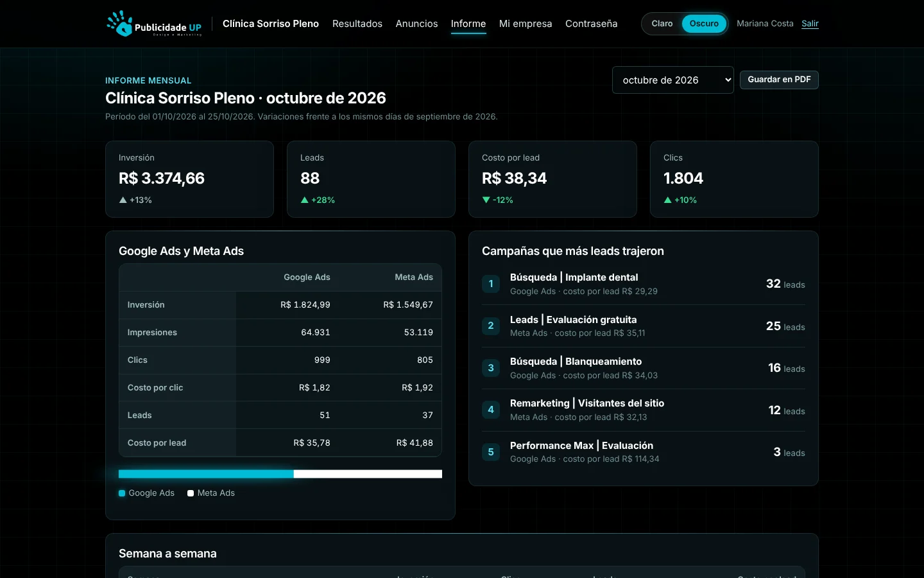Switch to the Claro light theme
The height and width of the screenshot is (578, 924).
click(x=662, y=24)
